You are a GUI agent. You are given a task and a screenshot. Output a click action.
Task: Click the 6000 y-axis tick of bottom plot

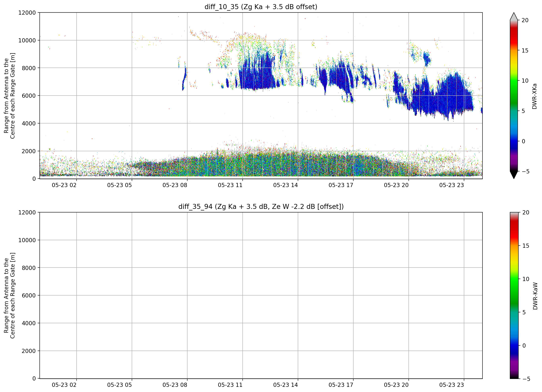[29, 295]
